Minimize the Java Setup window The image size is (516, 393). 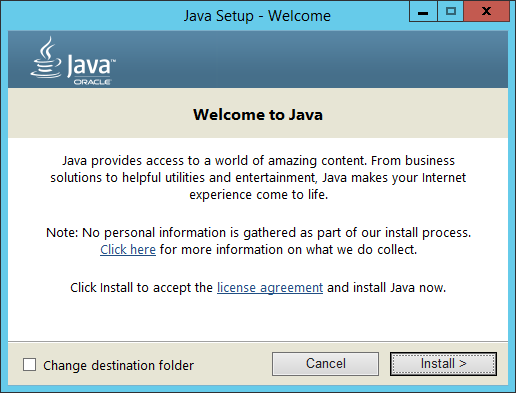(423, 11)
